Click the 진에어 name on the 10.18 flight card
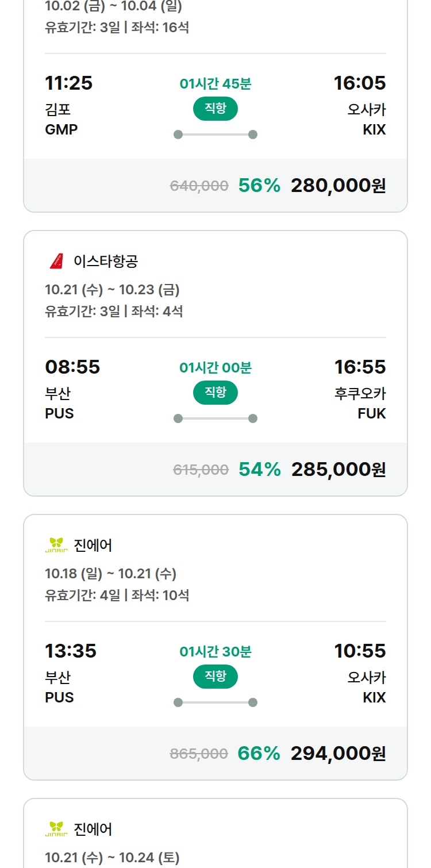This screenshot has height=868, width=431. 93,546
